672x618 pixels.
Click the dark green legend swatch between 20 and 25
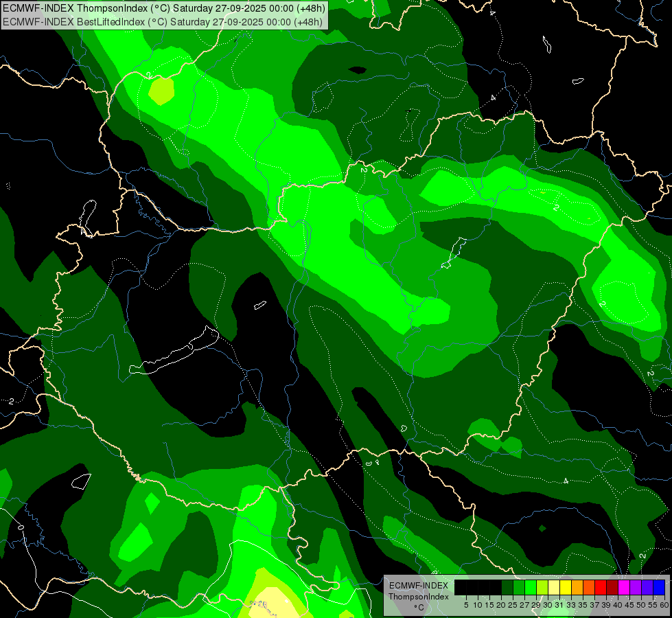[507, 587]
